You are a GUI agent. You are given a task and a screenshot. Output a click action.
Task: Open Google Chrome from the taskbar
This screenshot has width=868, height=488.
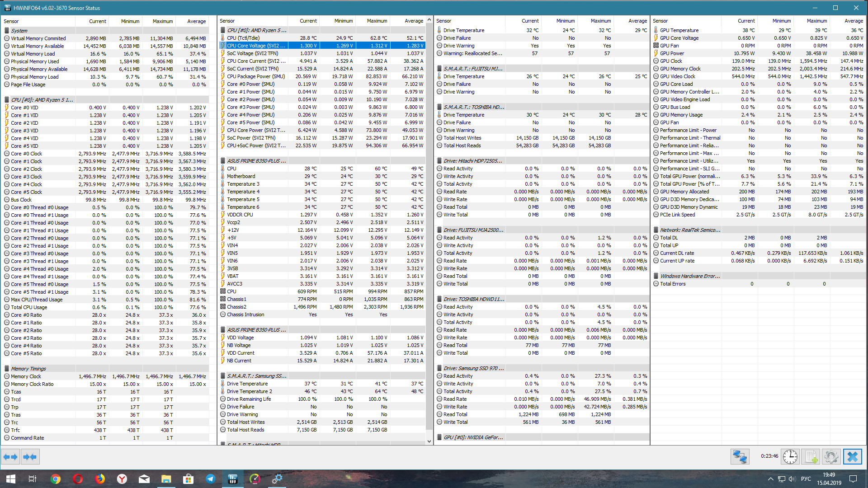click(56, 479)
